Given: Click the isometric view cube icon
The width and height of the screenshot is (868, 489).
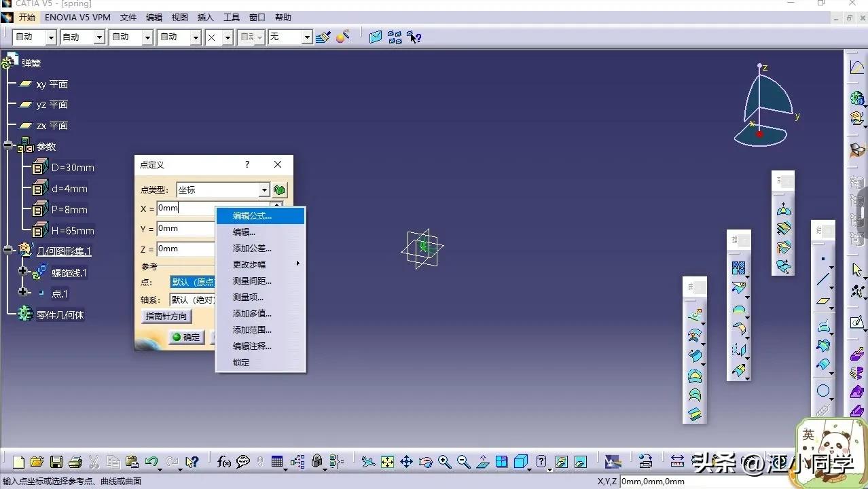Looking at the screenshot, I should pos(520,462).
